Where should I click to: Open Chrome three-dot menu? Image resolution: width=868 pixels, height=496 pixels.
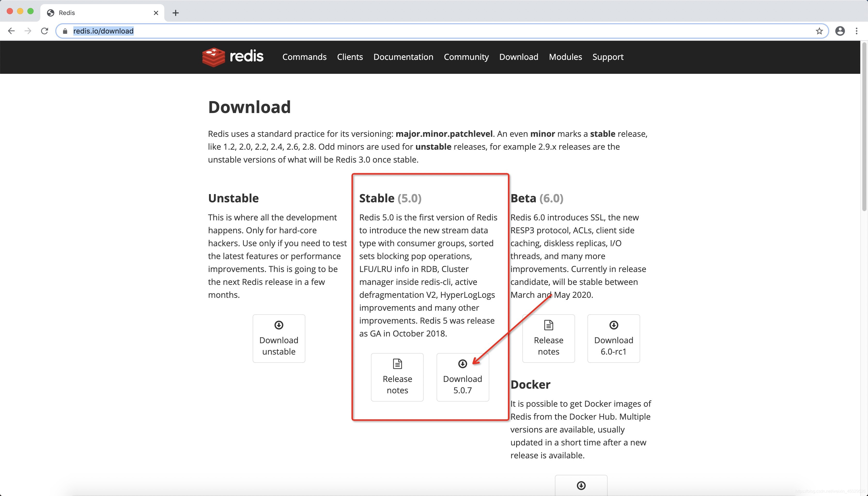pyautogui.click(x=856, y=31)
